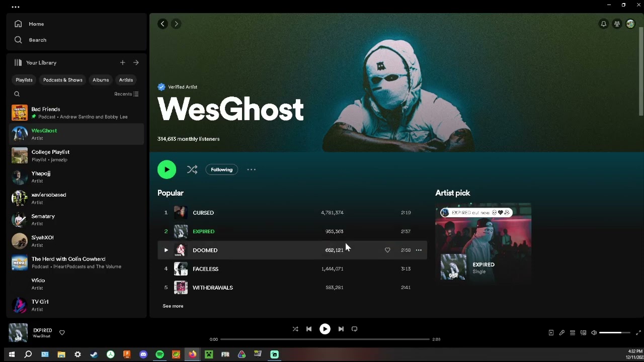This screenshot has height=362, width=644.
Task: Select xaviersobased artist in library
Action: click(x=76, y=198)
